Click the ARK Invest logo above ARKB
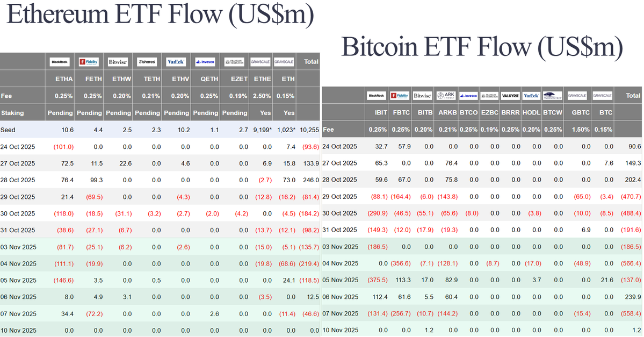Screen dimensions: 644x337 pos(446,96)
